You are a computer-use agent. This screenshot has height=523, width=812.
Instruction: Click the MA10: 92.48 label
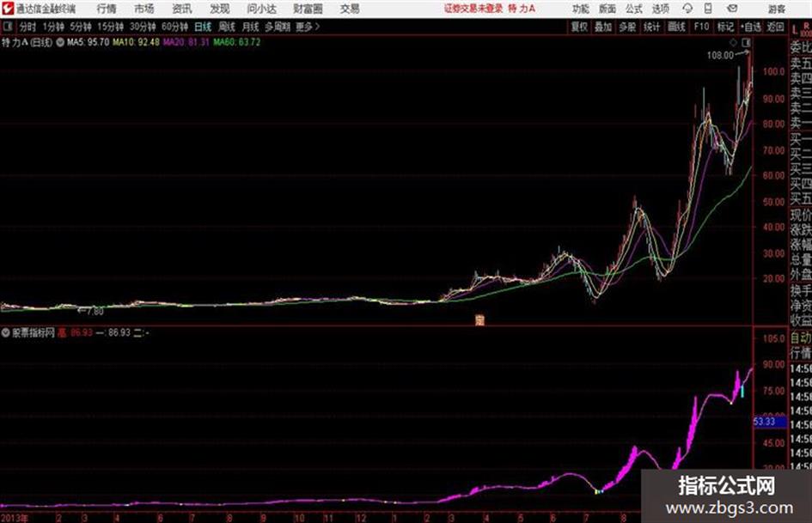(x=137, y=42)
